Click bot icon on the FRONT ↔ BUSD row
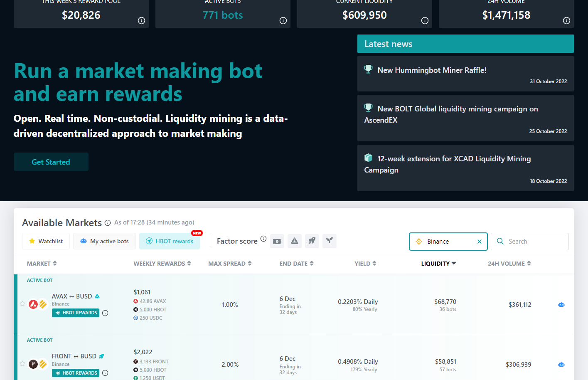Viewport: 588px width, 380px height. click(x=561, y=365)
